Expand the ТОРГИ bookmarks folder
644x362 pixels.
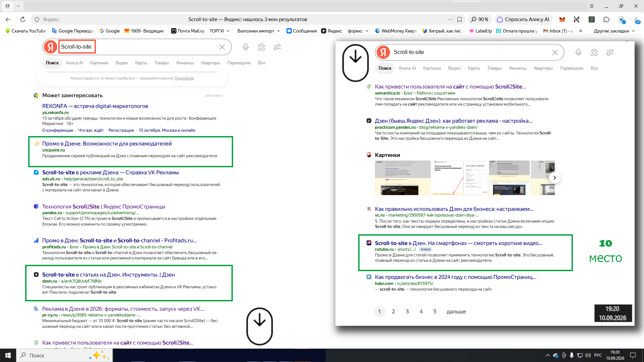(x=220, y=31)
